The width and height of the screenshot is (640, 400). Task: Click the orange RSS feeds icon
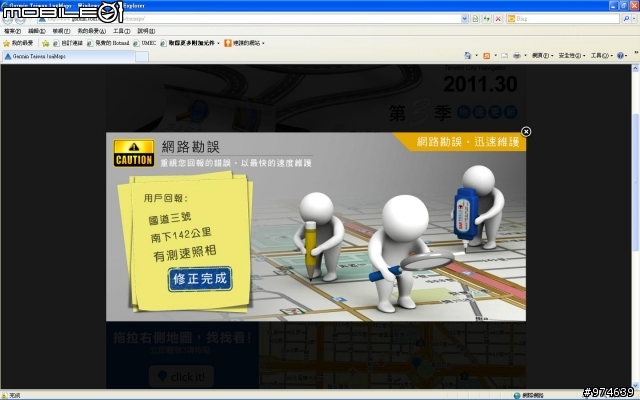point(487,56)
